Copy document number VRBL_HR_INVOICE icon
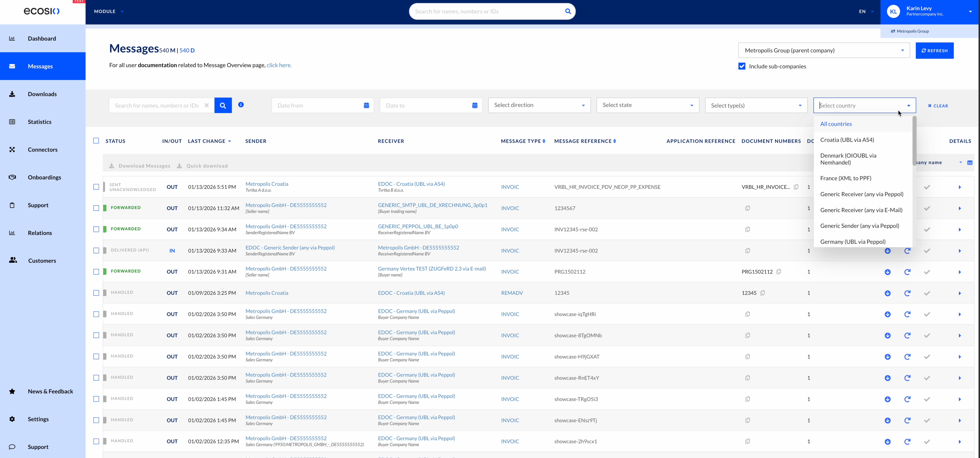 tap(796, 187)
